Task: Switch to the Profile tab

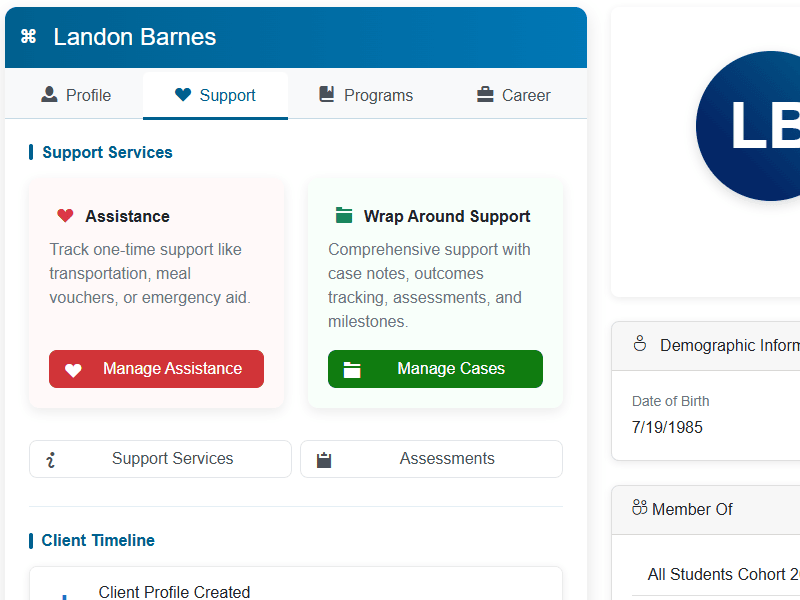Action: click(x=76, y=96)
